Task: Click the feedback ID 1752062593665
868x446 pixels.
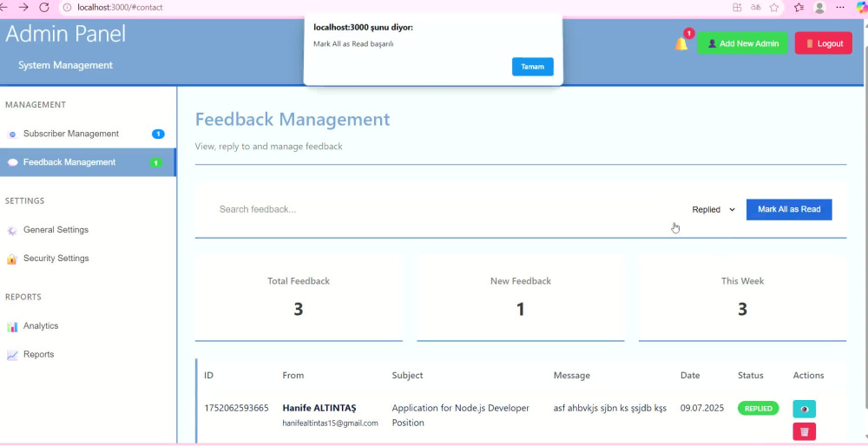Action: point(236,409)
